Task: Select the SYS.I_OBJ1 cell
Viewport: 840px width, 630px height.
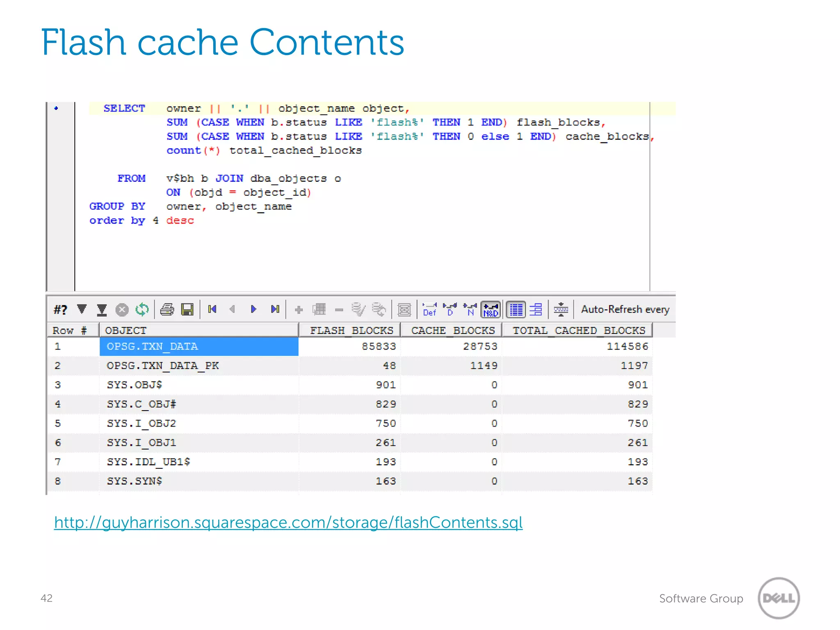Action: pyautogui.click(x=199, y=443)
